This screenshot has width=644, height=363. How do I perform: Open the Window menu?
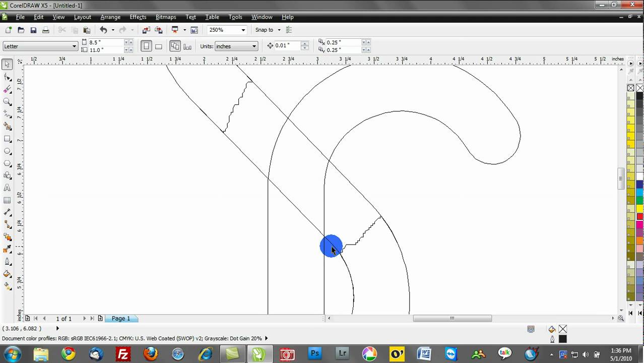point(262,17)
